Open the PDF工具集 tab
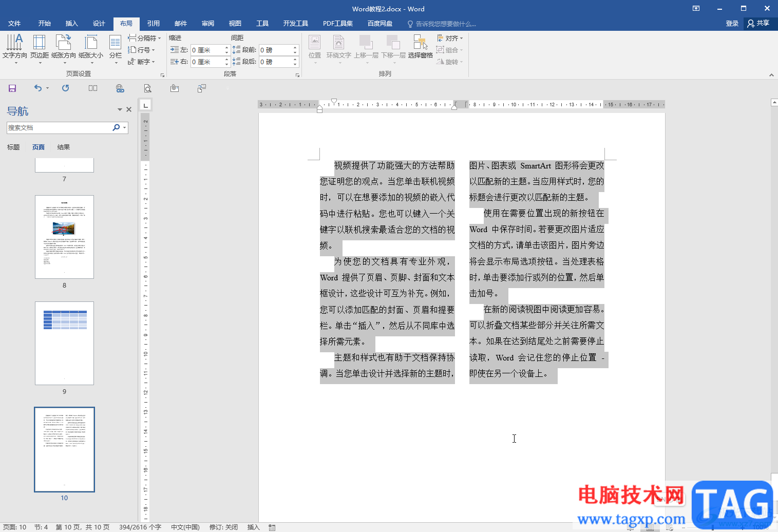This screenshot has width=778, height=532. (338, 24)
